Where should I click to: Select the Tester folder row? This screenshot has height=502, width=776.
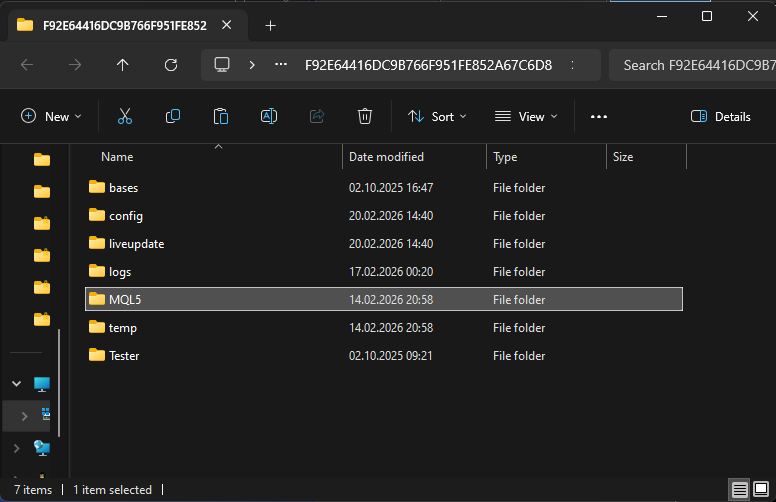pyautogui.click(x=124, y=355)
